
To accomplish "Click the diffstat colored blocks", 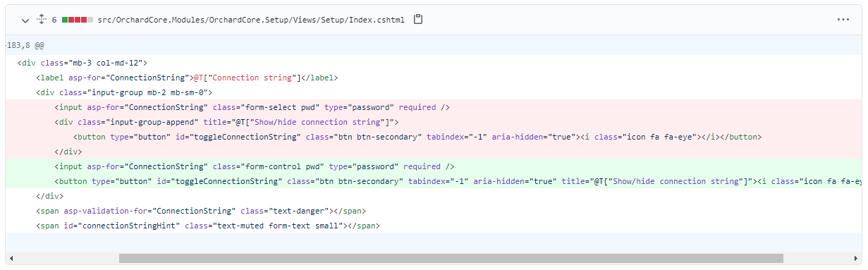I will pos(78,20).
